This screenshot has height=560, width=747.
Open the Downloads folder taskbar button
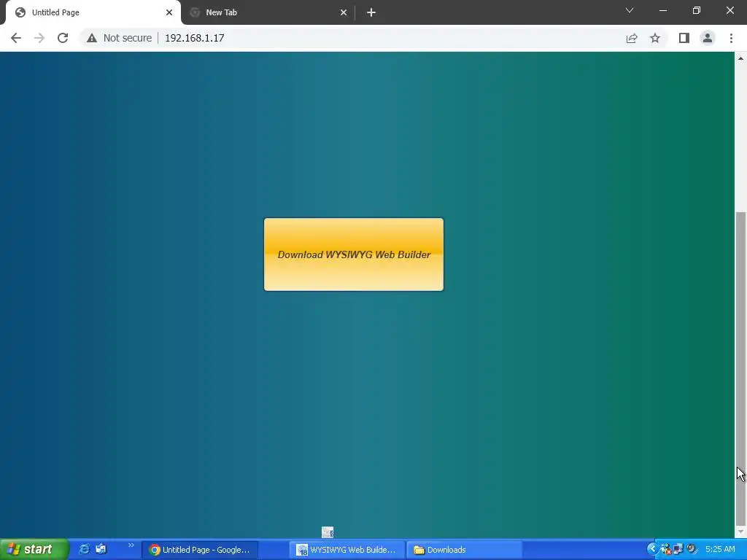point(465,550)
